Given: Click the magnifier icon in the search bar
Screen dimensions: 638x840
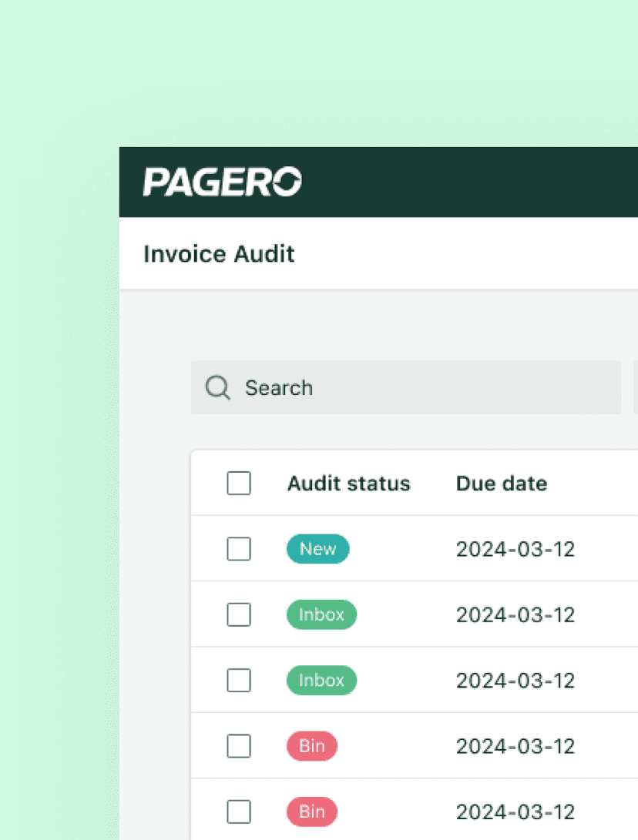Looking at the screenshot, I should (217, 387).
